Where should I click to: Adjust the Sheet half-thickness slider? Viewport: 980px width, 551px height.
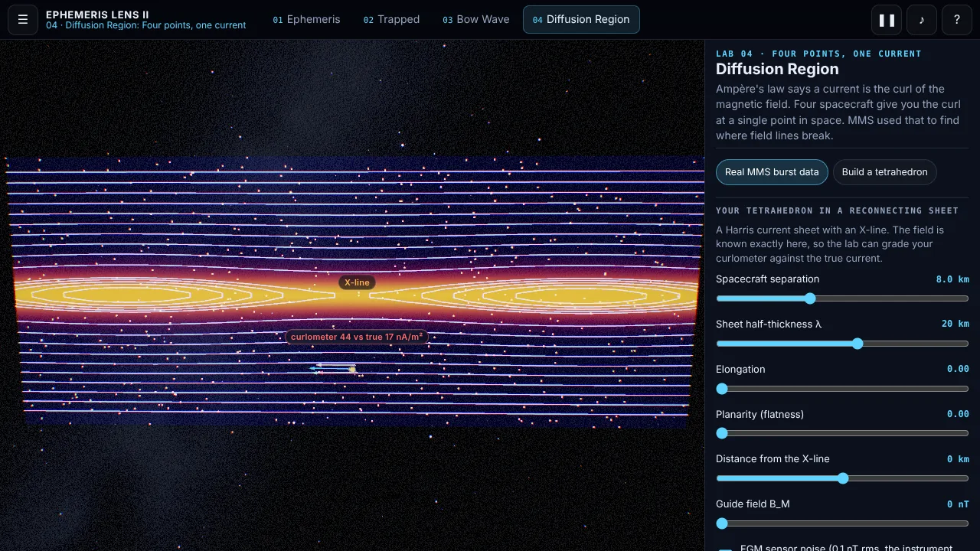[842, 344]
